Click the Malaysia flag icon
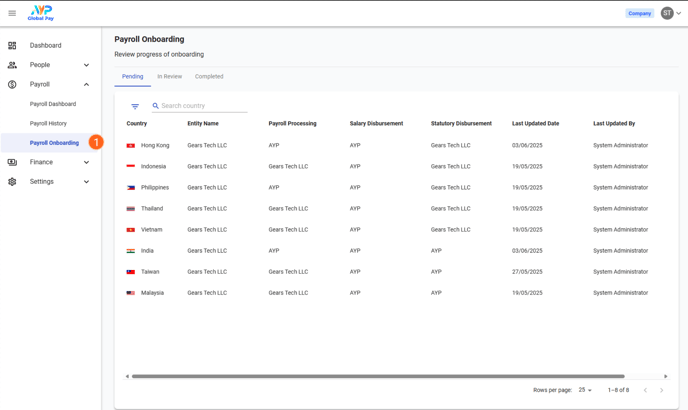Image resolution: width=688 pixels, height=410 pixels. tap(131, 293)
